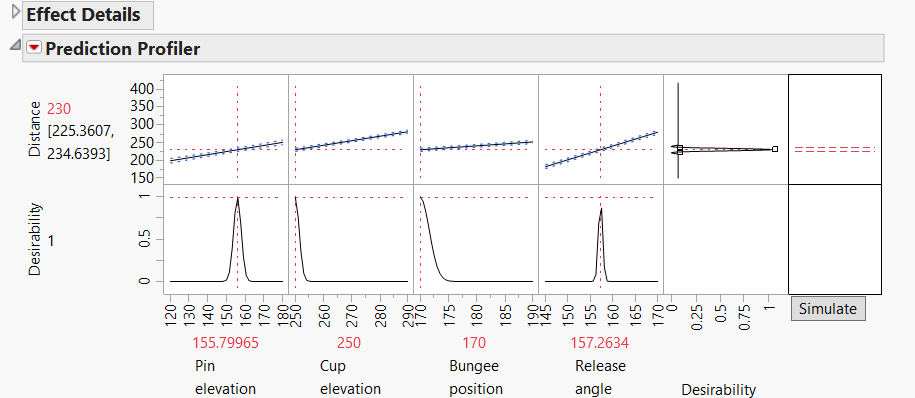Select Pin elevation value 155.79965
This screenshot has width=915, height=398.
225,343
